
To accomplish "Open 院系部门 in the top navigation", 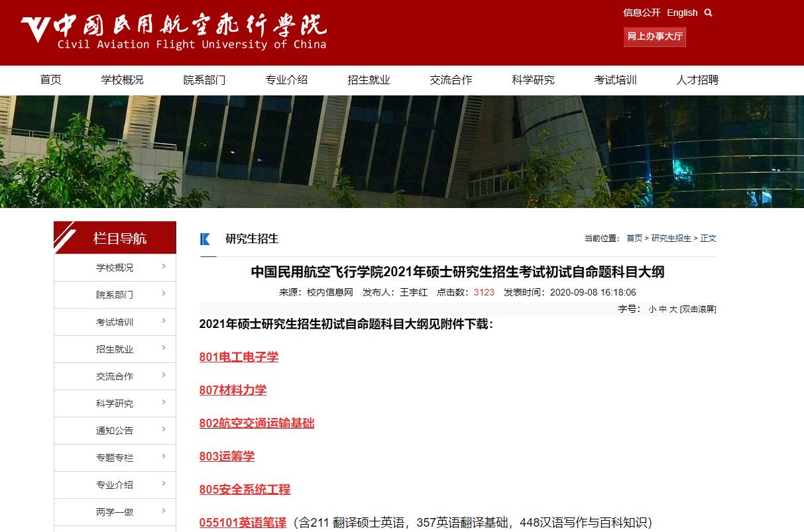I will point(204,80).
